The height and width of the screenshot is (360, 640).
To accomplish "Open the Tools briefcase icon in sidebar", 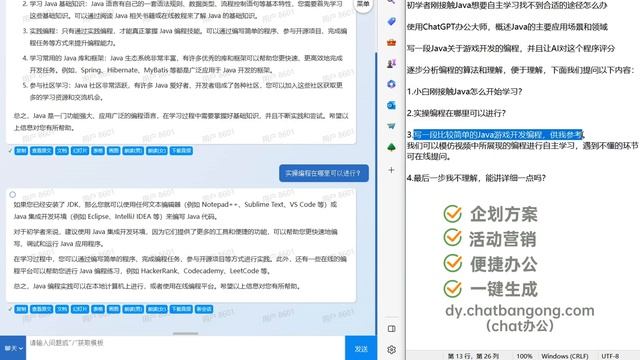I will tap(391, 42).
